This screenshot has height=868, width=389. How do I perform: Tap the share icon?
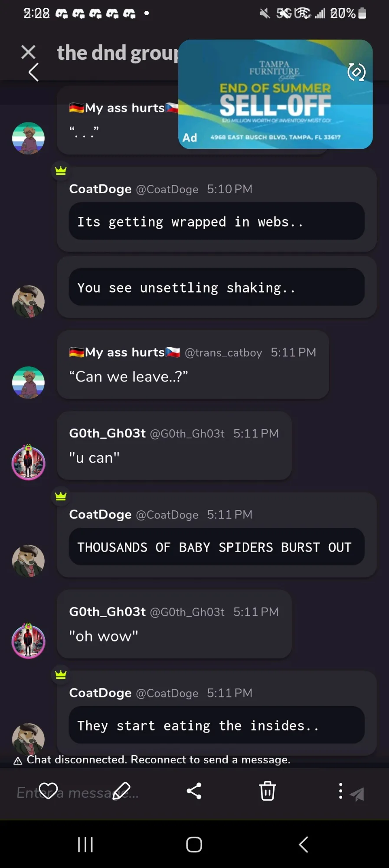coord(194,791)
